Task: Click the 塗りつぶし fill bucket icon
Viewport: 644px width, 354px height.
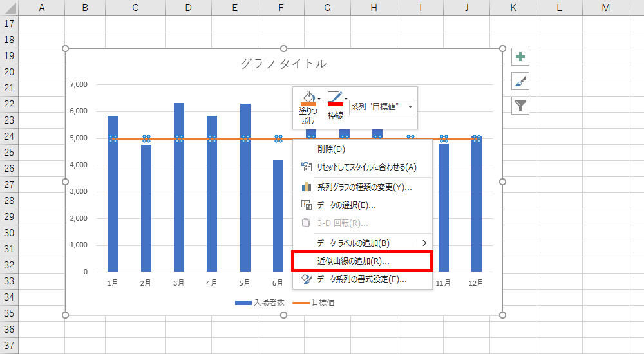Action: click(308, 98)
